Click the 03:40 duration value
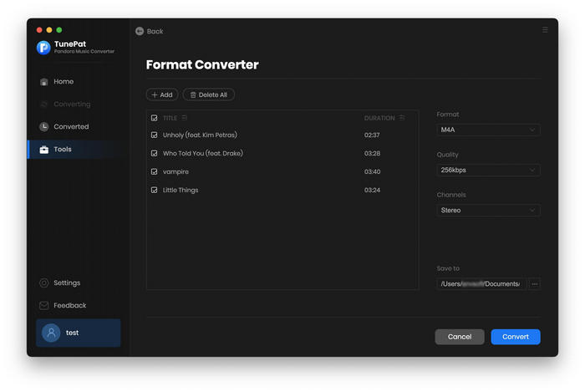The height and width of the screenshot is (392, 585). pyautogui.click(x=373, y=171)
